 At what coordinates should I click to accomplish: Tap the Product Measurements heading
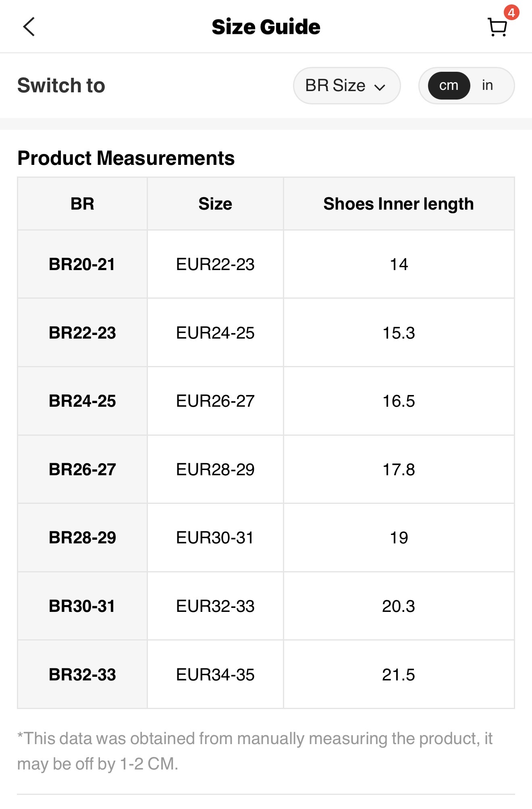(126, 158)
